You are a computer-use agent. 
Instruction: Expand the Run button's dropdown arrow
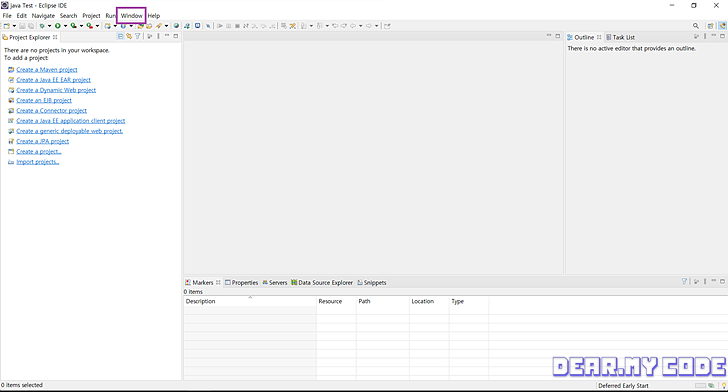(x=65, y=26)
